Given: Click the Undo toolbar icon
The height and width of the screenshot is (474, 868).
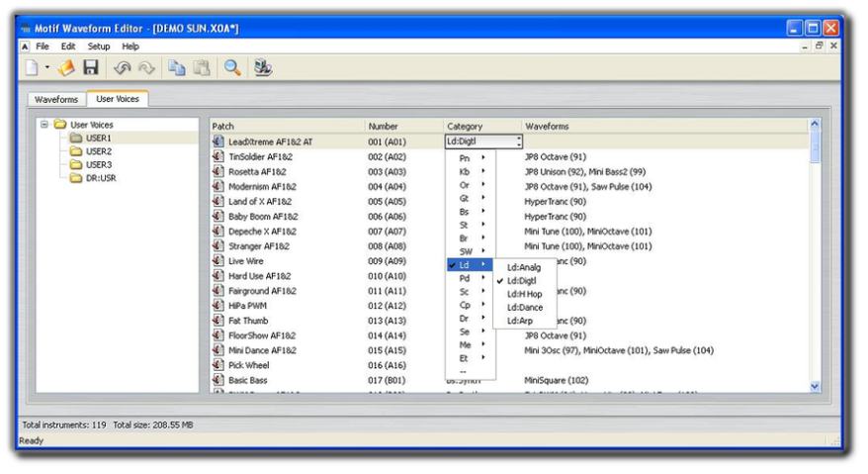Looking at the screenshot, I should click(x=122, y=68).
